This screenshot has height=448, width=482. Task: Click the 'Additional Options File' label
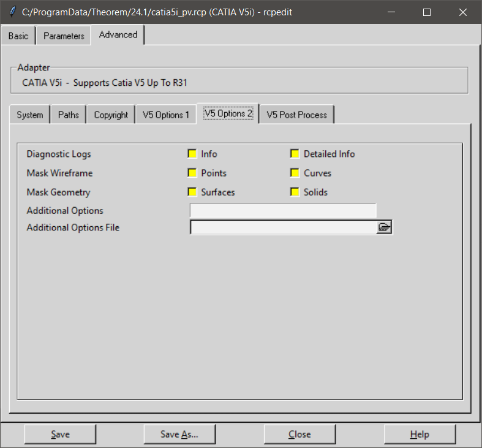tap(73, 227)
